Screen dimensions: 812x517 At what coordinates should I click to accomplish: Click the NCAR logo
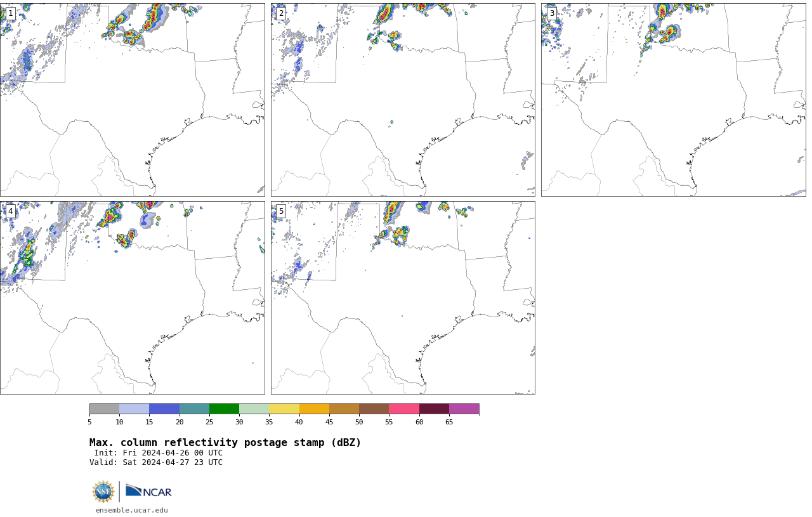[148, 491]
